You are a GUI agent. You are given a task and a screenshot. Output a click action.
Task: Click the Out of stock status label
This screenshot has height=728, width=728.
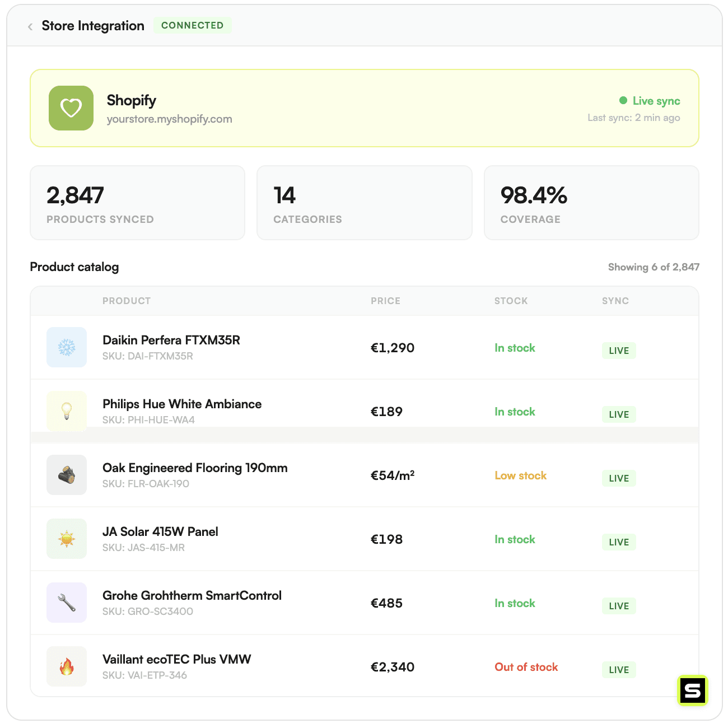pyautogui.click(x=526, y=667)
